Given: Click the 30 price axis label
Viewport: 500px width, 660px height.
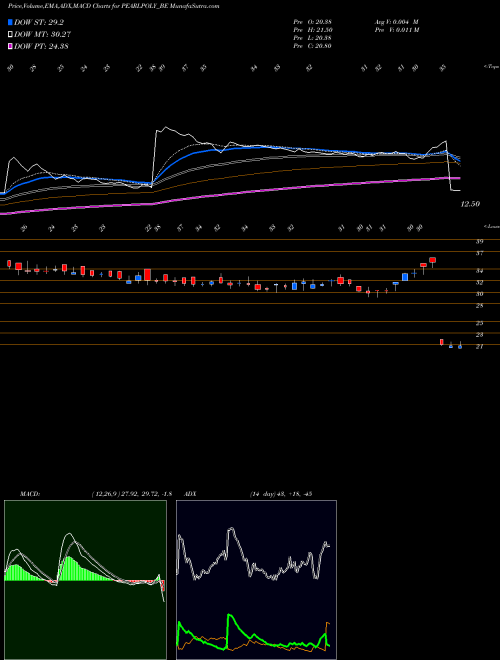Looking at the screenshot, I should tap(479, 294).
